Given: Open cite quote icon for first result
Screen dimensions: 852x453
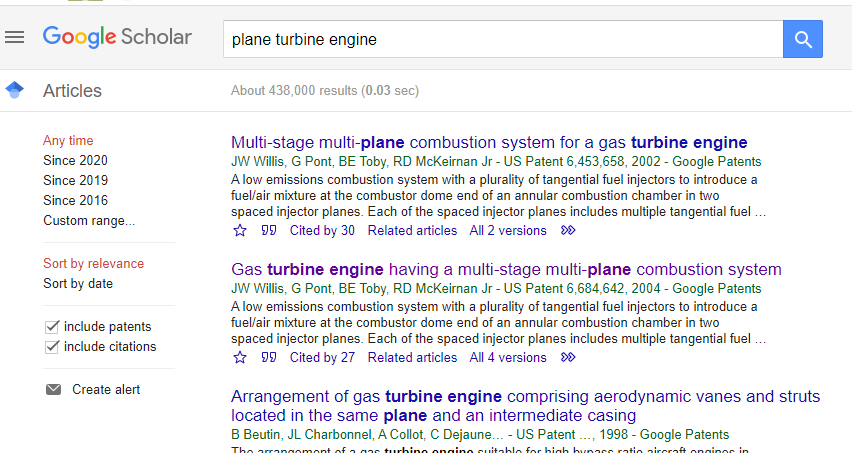Looking at the screenshot, I should 268,231.
